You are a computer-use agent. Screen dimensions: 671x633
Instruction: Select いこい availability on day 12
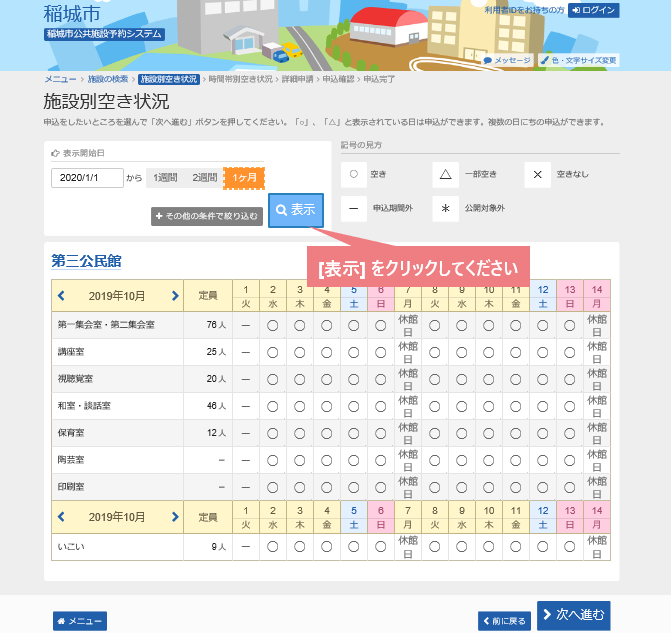pyautogui.click(x=543, y=547)
